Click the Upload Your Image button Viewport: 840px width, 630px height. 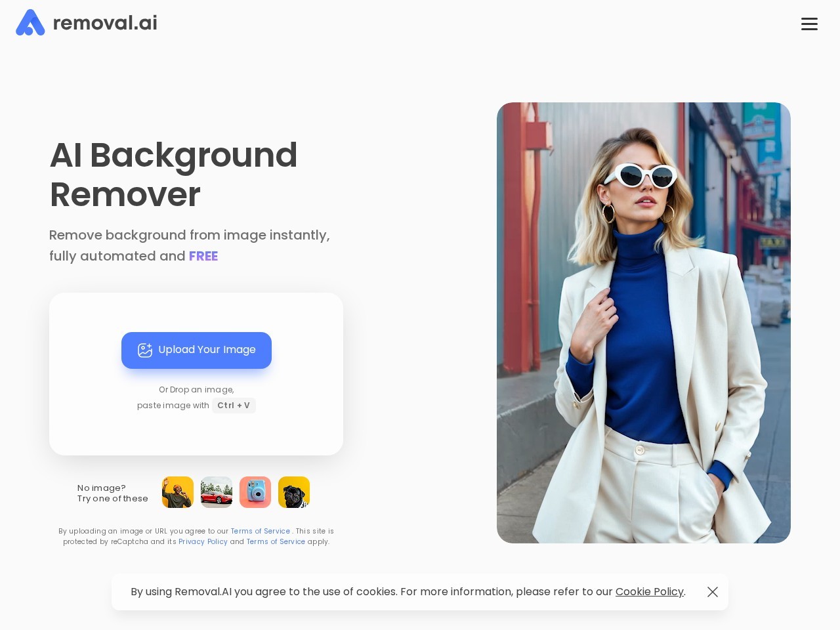(x=196, y=350)
